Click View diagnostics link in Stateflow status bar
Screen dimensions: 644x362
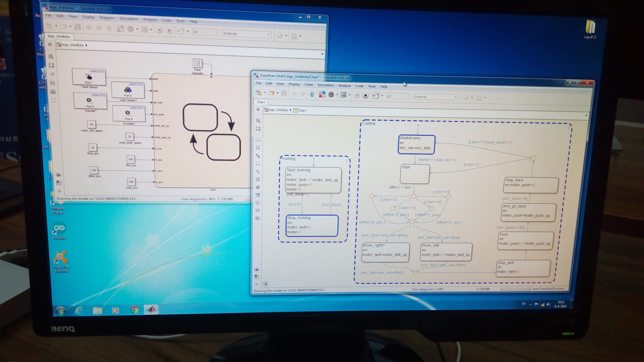click(x=423, y=289)
